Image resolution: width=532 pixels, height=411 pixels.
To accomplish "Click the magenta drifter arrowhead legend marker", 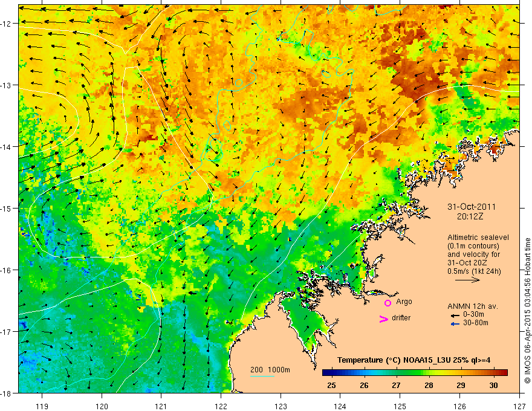I will [384, 319].
